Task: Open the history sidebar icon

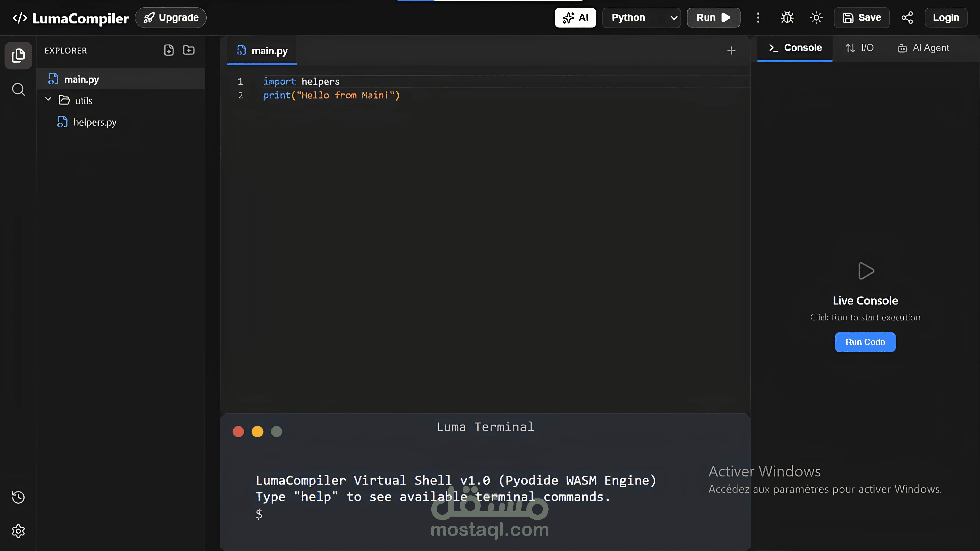Action: tap(18, 497)
